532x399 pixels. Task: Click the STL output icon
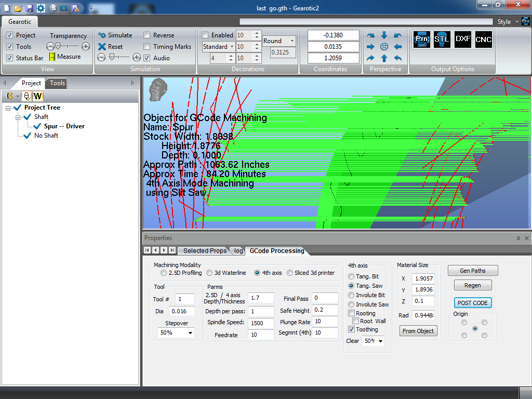coord(442,39)
